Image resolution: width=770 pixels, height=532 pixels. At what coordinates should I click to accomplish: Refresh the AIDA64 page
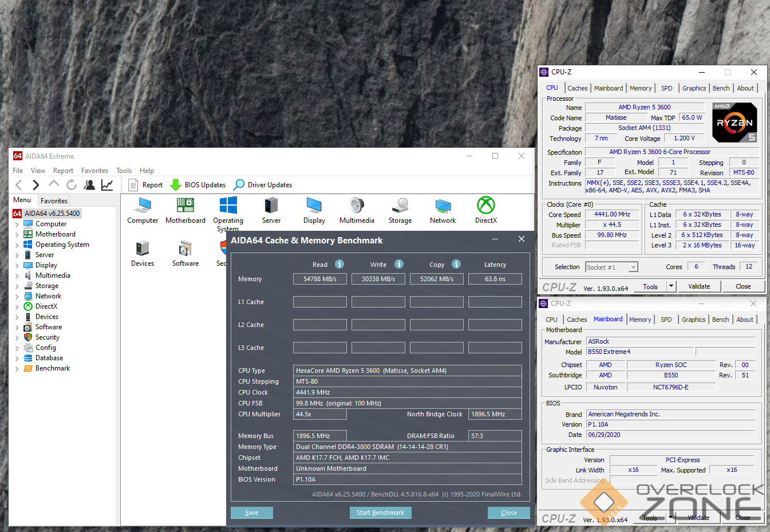click(x=72, y=184)
